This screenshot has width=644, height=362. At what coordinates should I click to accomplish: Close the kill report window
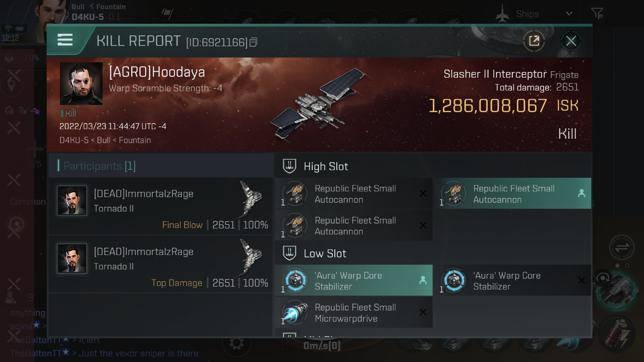[571, 41]
